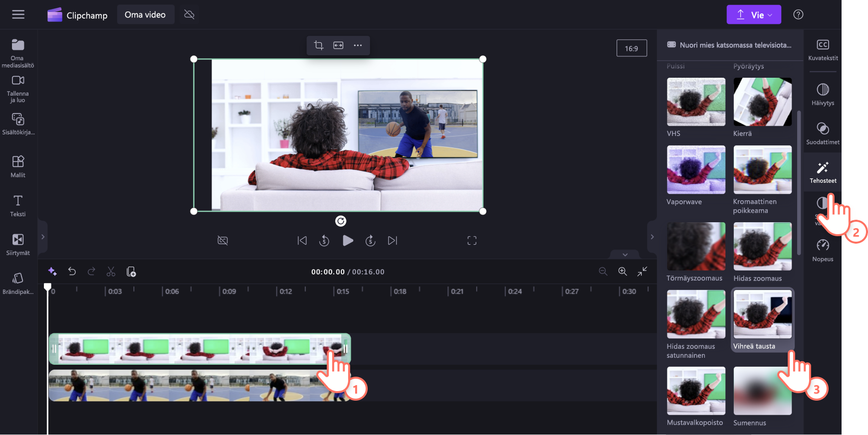Undo the last action

[x=72, y=272]
